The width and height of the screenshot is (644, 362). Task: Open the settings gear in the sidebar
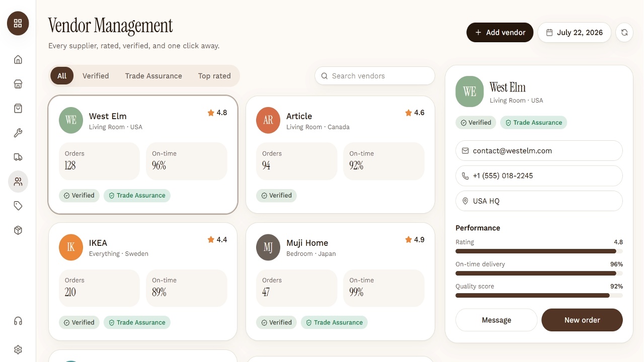[18, 349]
